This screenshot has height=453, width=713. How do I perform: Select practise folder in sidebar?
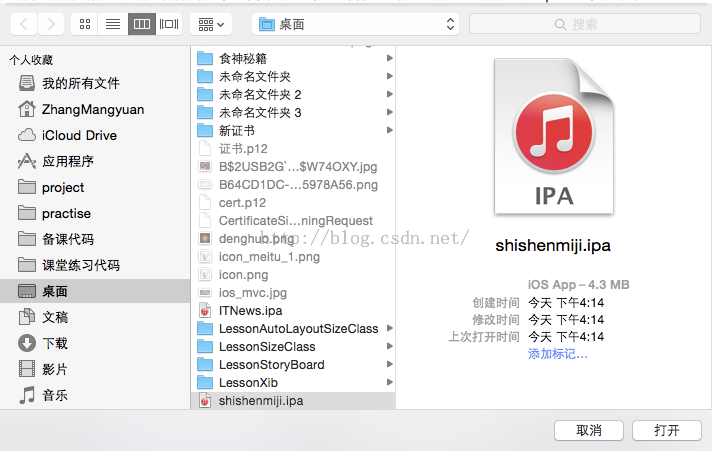[x=95, y=213]
